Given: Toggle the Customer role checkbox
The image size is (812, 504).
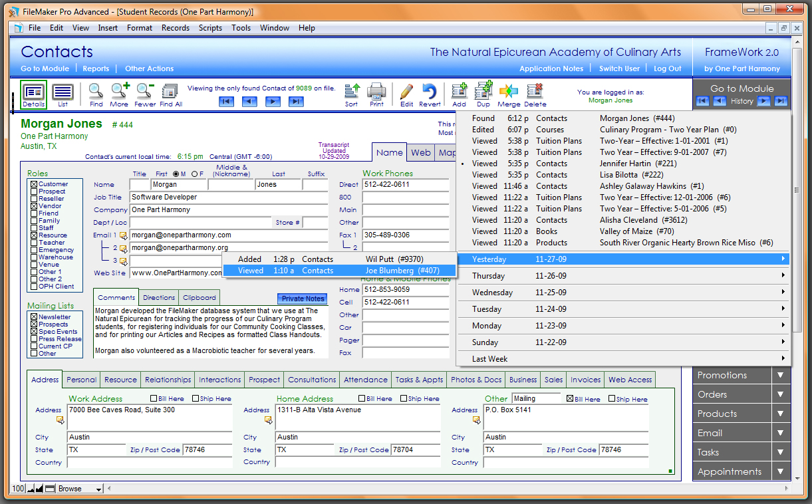Looking at the screenshot, I should [x=34, y=184].
